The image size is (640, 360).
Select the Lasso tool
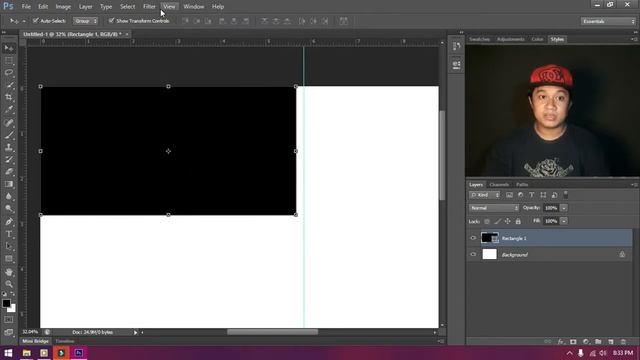(9, 73)
